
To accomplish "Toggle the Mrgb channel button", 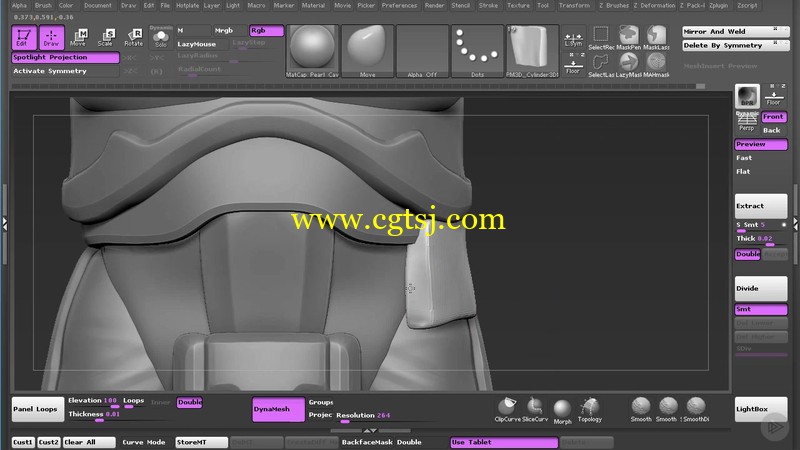I will pos(230,31).
